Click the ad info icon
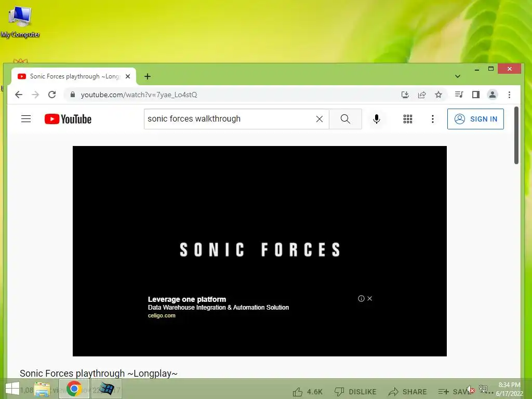The image size is (532, 399). 362,299
